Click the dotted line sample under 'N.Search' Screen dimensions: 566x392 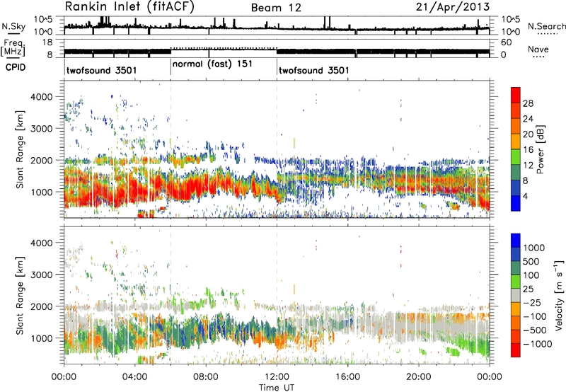coord(548,34)
